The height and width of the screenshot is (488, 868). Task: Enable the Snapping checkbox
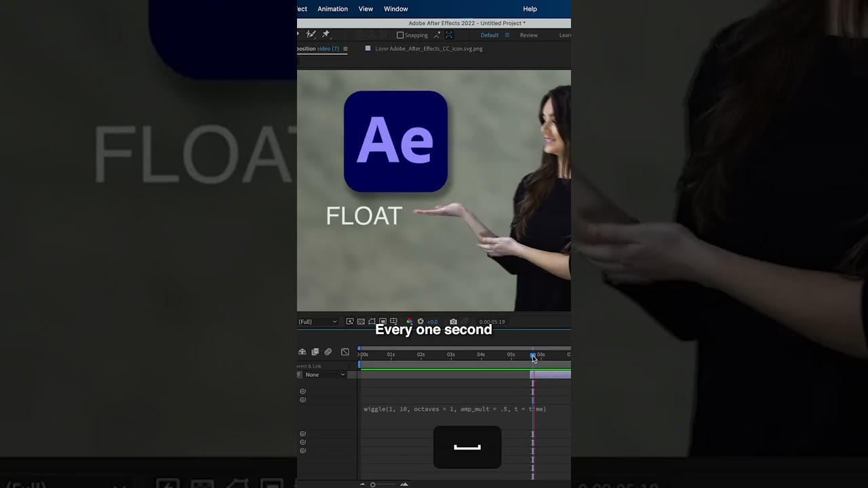400,35
